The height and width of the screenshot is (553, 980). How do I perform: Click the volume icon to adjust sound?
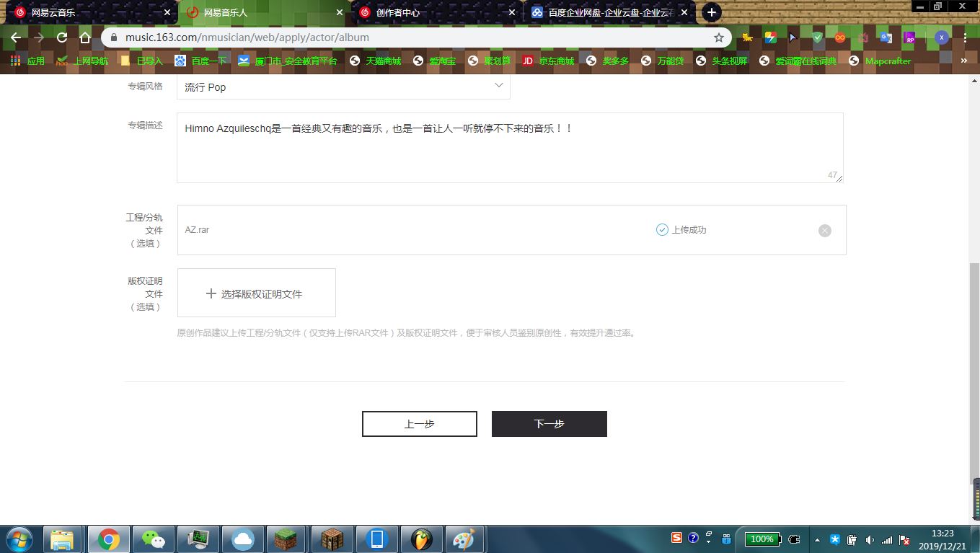(868, 539)
